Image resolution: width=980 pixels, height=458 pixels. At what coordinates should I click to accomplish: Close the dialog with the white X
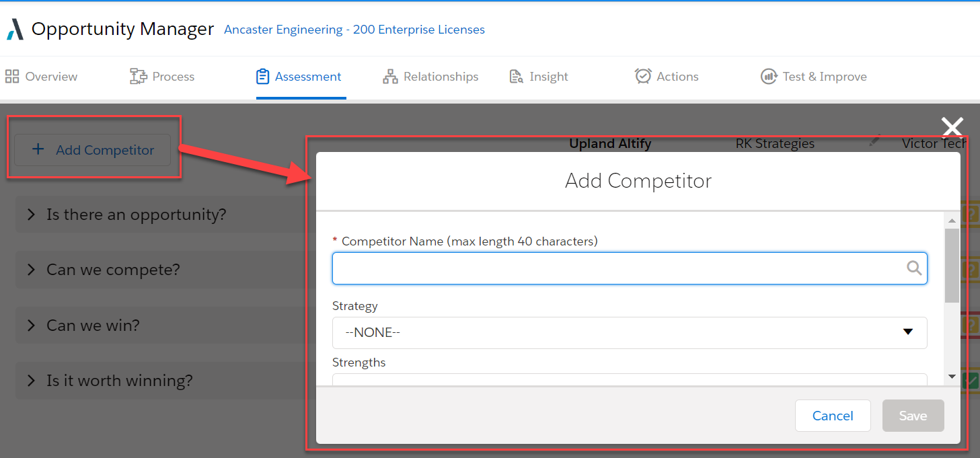(952, 126)
